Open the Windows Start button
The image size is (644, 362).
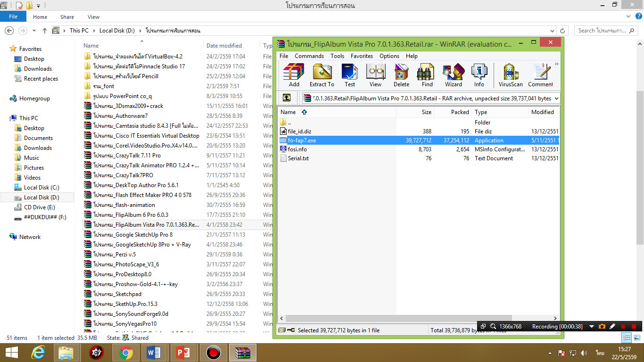click(12, 353)
